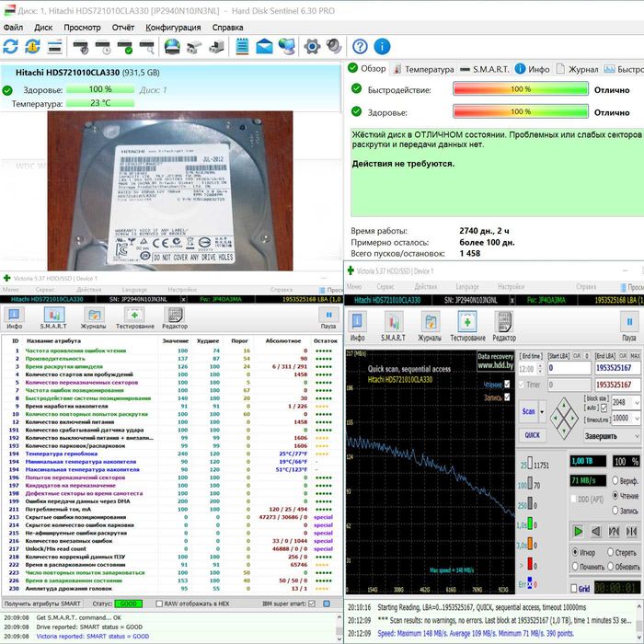Image resolution: width=644 pixels, height=644 pixels.
Task: Click the disk with clock test icon
Action: click(x=103, y=46)
